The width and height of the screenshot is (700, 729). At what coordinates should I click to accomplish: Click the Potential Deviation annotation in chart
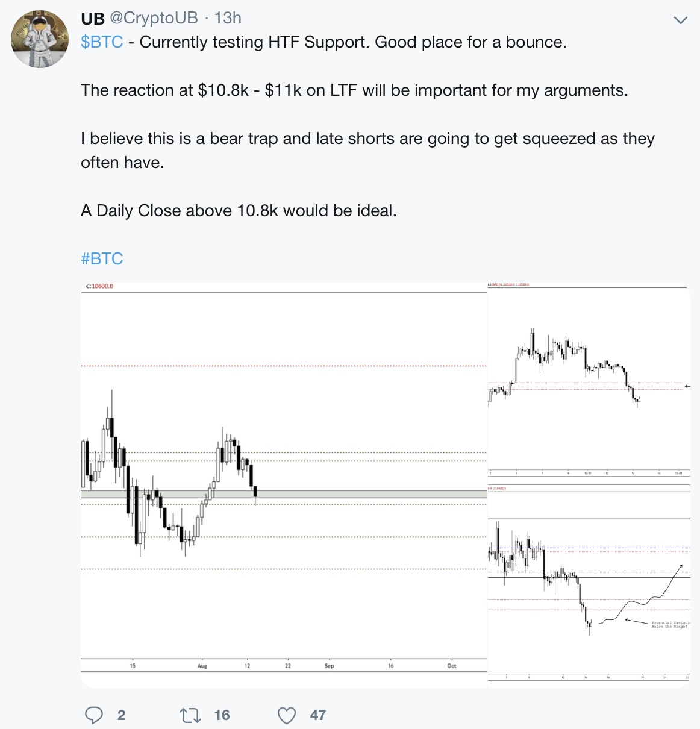669,625
